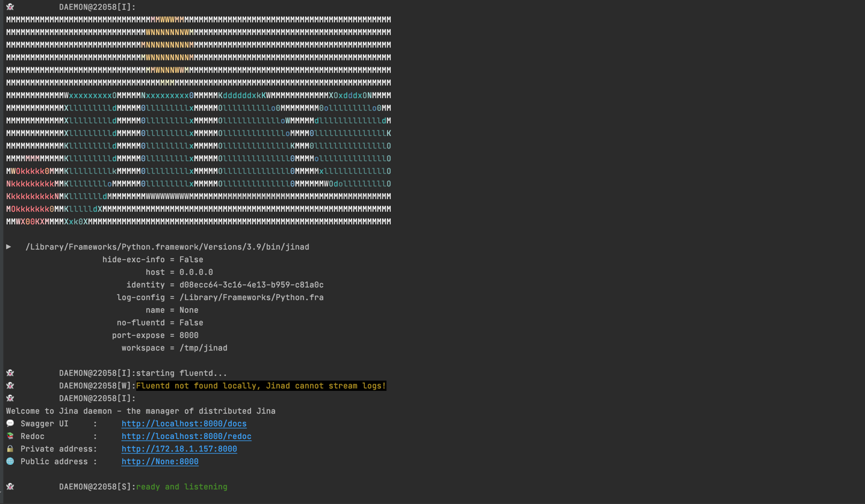Click the 'Redoc' label
Viewport: 865px width, 504px height.
click(x=33, y=437)
